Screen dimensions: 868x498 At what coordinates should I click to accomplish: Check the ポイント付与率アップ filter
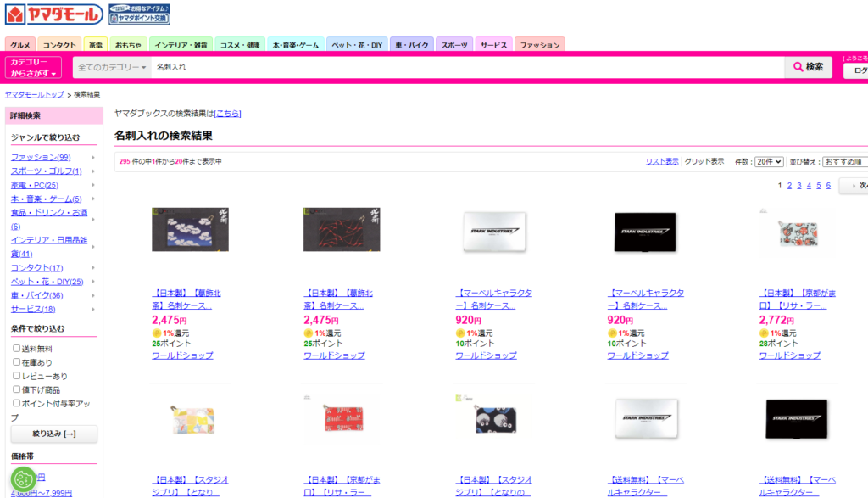[17, 403]
